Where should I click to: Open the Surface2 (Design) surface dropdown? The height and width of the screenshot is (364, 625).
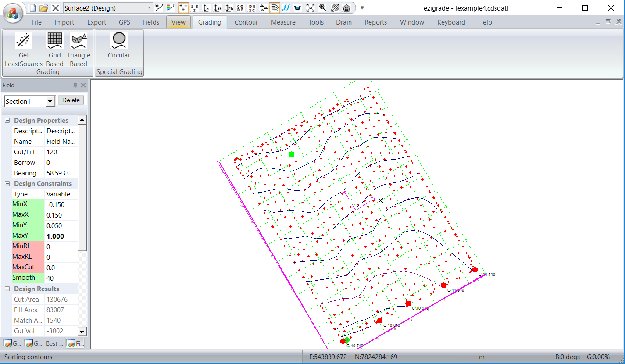coord(149,8)
